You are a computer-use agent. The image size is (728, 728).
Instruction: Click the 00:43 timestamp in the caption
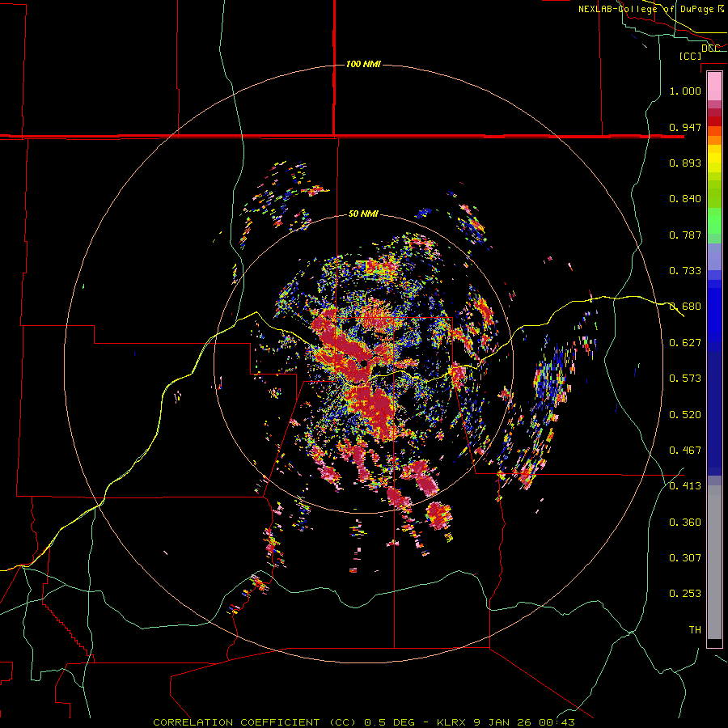[x=557, y=722]
